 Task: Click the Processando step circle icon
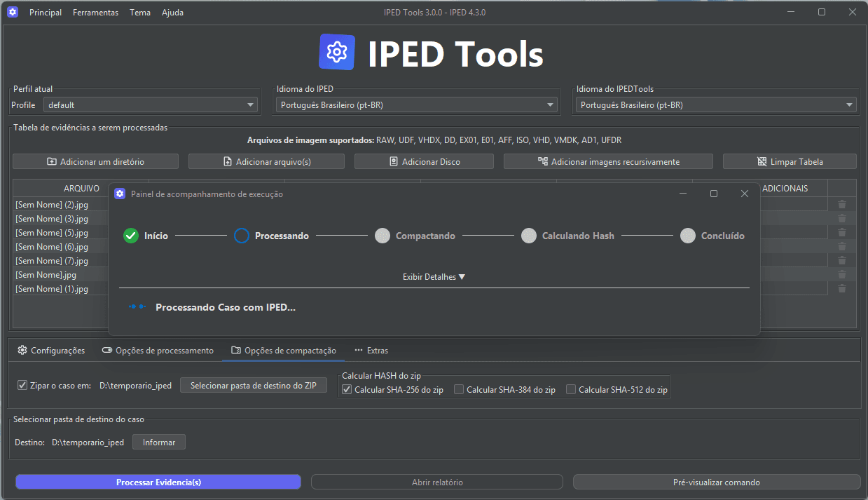pyautogui.click(x=242, y=236)
